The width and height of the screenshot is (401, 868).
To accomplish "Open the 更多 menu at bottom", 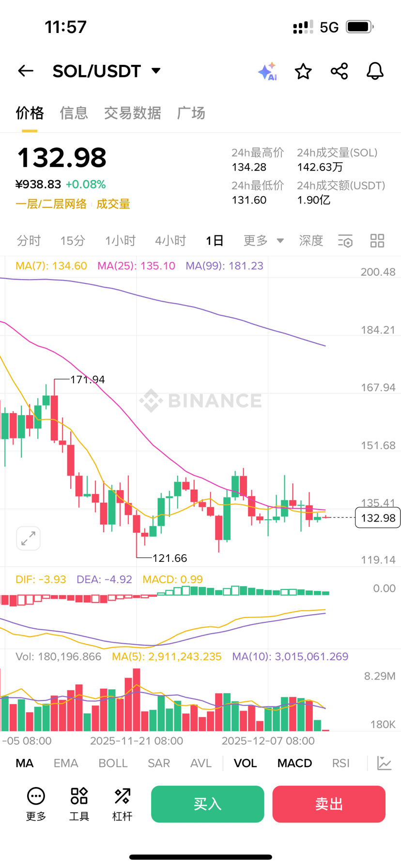I will (x=36, y=804).
